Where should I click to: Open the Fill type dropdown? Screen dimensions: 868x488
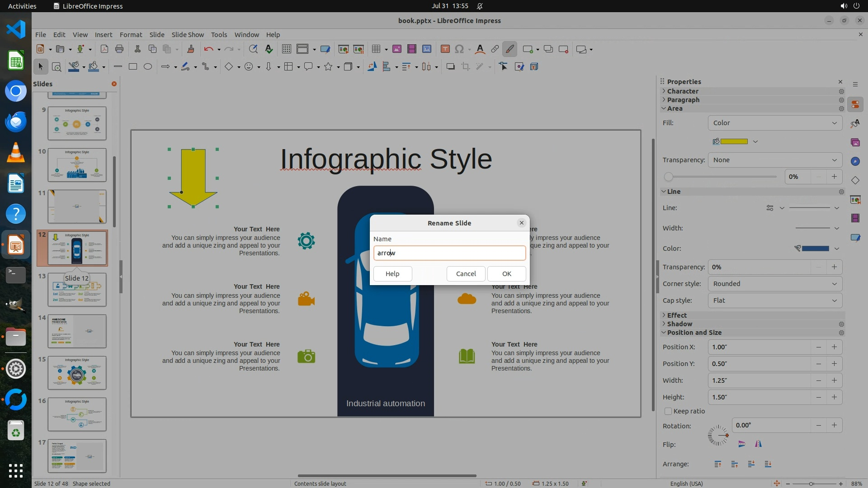click(x=774, y=123)
